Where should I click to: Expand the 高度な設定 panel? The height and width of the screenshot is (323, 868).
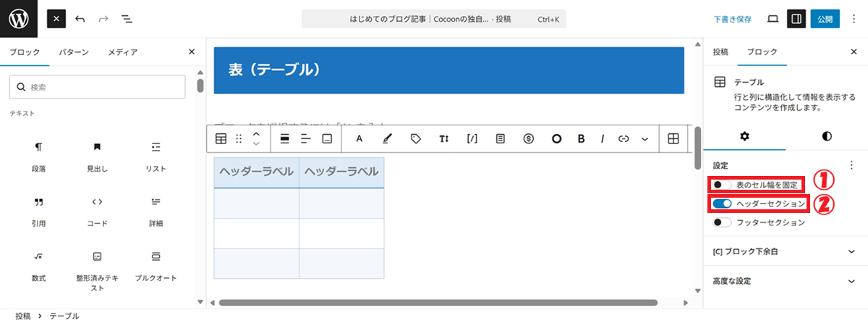(x=781, y=280)
